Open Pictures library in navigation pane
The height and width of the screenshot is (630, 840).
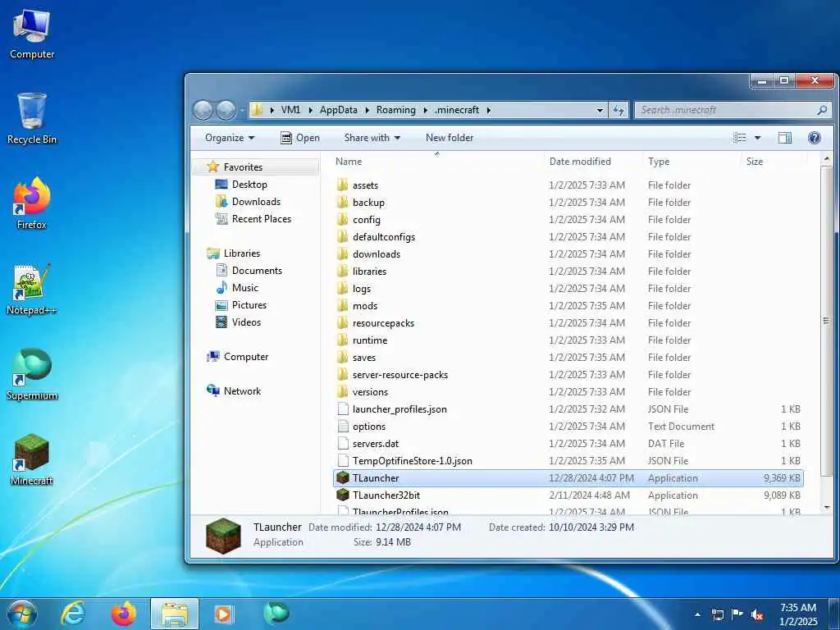[x=249, y=305]
